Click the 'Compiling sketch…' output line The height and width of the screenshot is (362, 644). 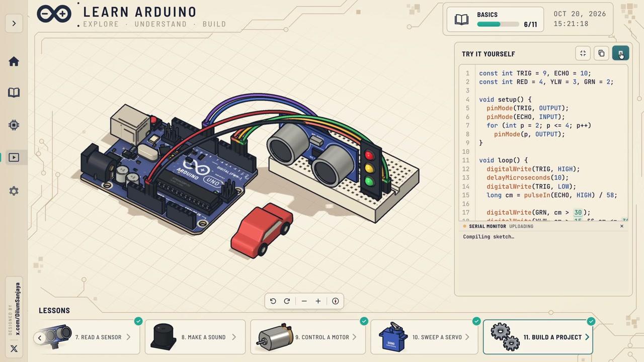[x=489, y=237]
